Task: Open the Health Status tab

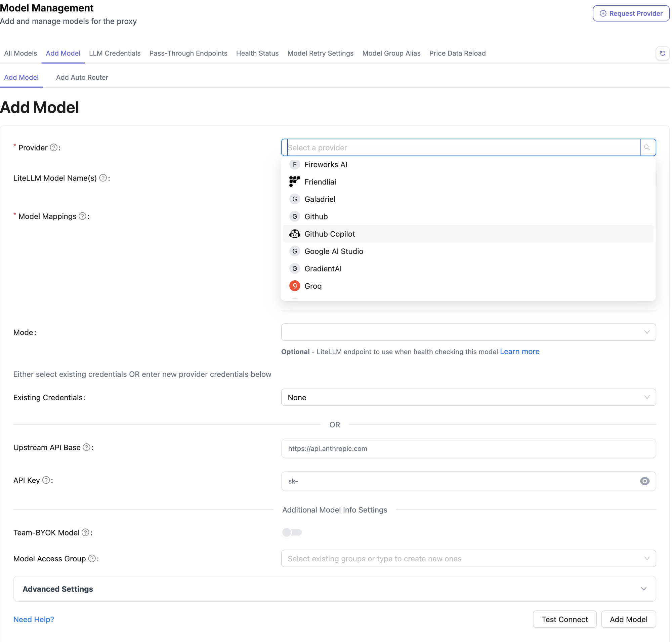Action: point(257,53)
